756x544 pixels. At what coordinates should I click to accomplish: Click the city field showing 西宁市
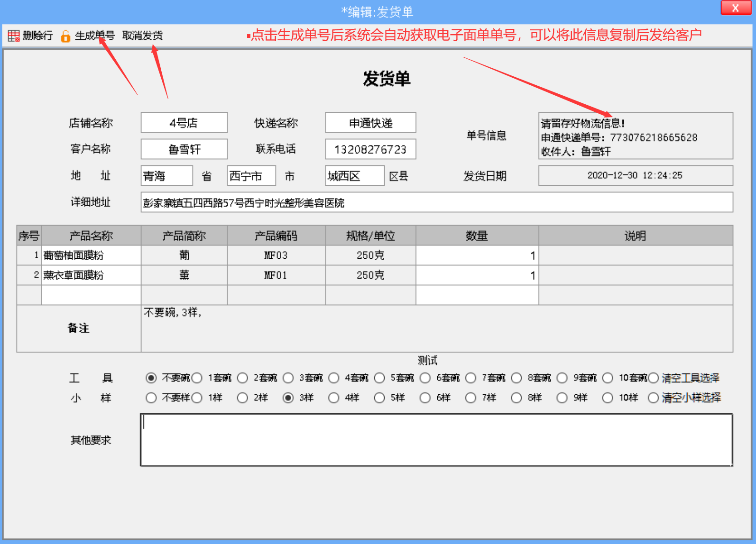point(251,176)
